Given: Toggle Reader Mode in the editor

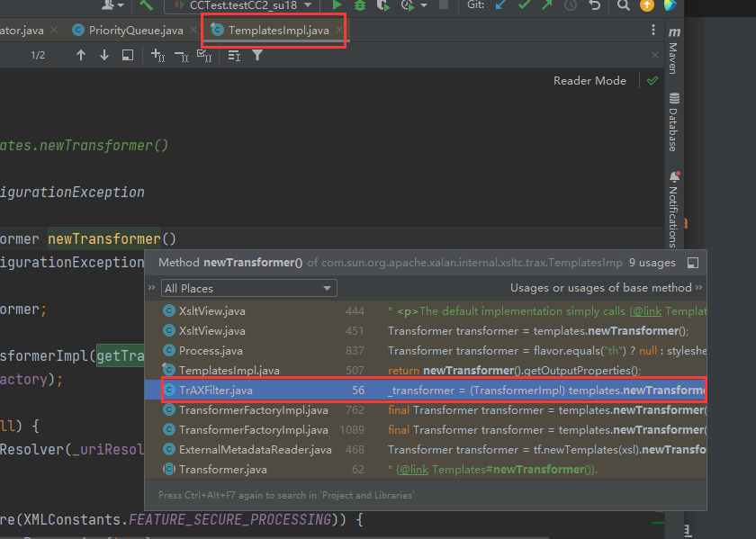Looking at the screenshot, I should coord(589,81).
